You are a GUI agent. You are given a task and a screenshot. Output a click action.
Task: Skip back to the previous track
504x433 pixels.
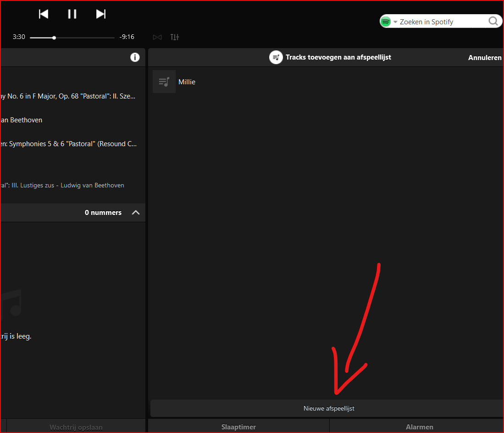click(44, 14)
